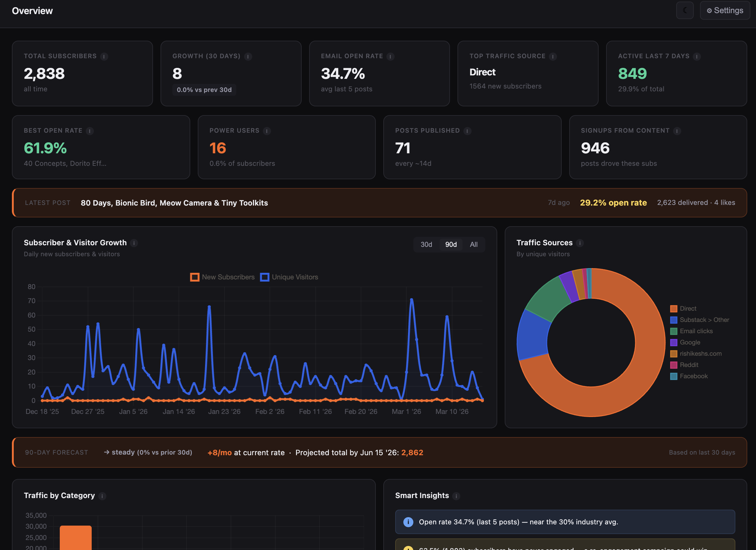
Task: Click Power Users info icon
Action: 267,131
